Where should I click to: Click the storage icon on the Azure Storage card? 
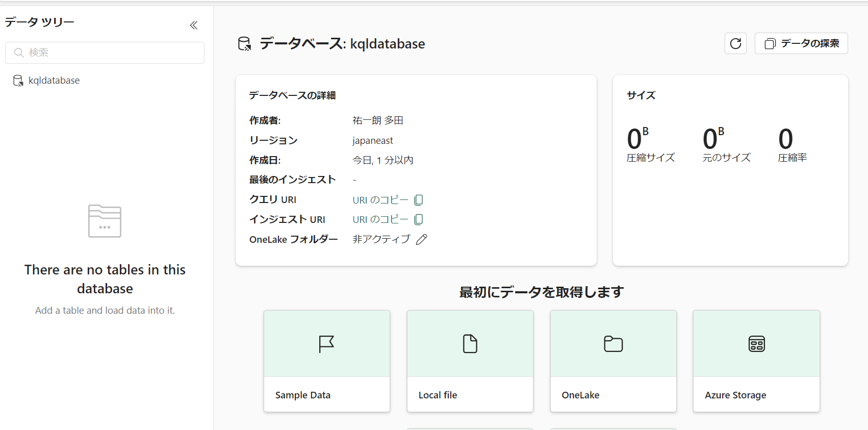point(757,344)
